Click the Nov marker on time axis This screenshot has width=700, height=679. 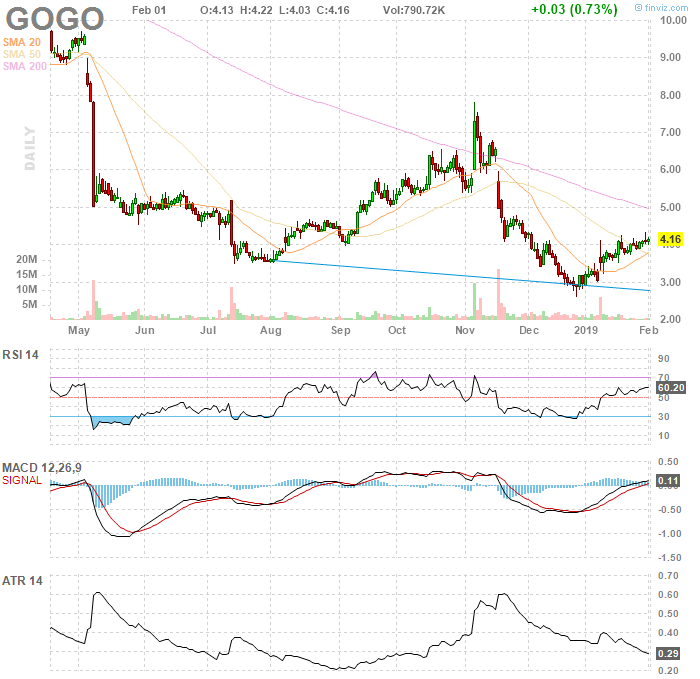[464, 329]
